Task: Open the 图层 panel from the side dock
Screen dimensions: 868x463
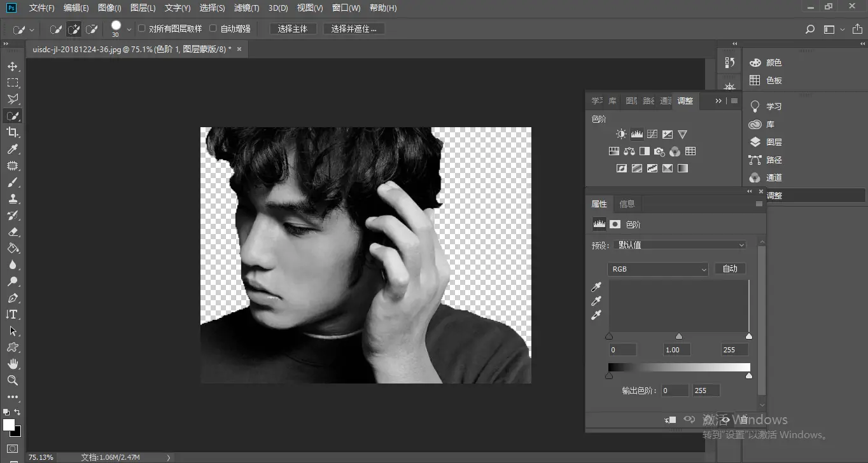Action: pos(766,142)
